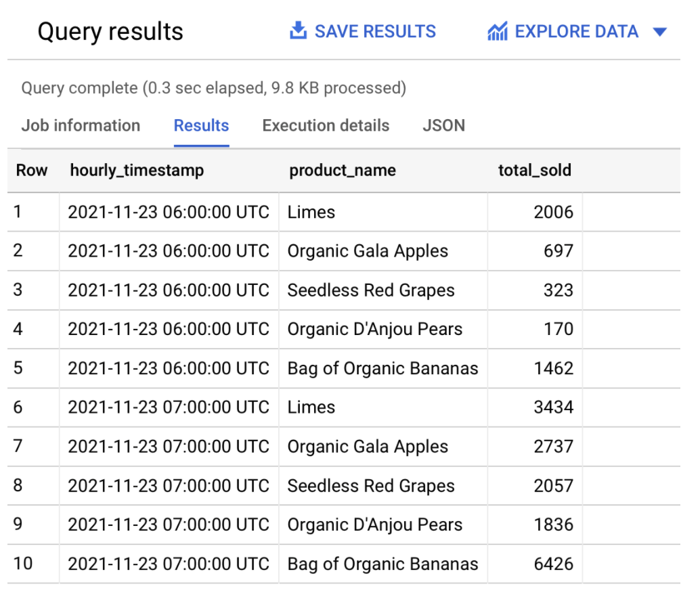Switch to the Execution details tab

coord(325,125)
